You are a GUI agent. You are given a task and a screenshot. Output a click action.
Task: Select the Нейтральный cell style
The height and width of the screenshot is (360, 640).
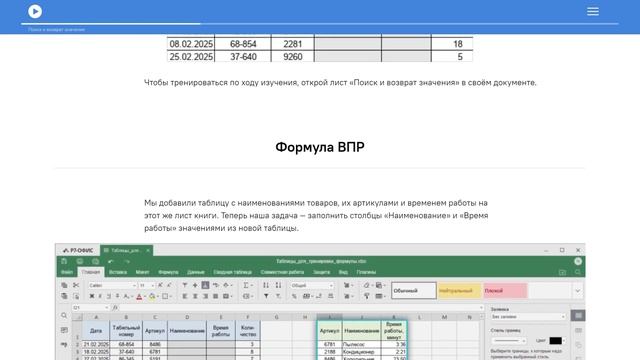459,291
